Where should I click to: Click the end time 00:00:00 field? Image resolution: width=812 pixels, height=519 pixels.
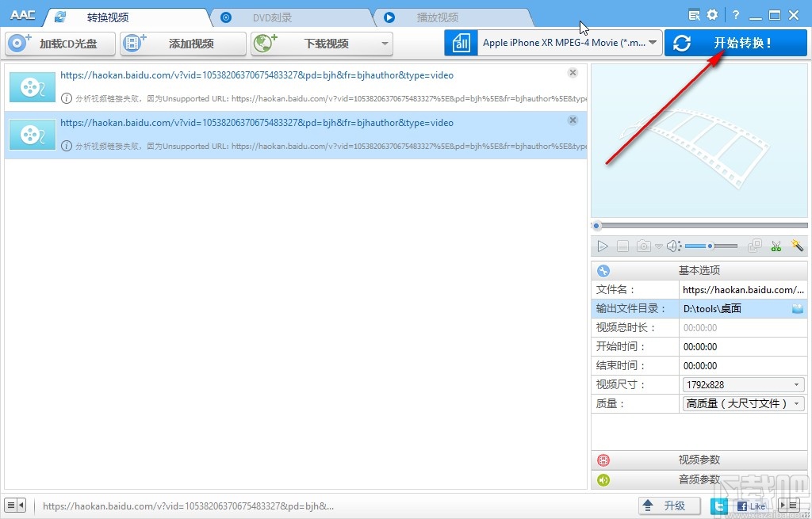743,366
